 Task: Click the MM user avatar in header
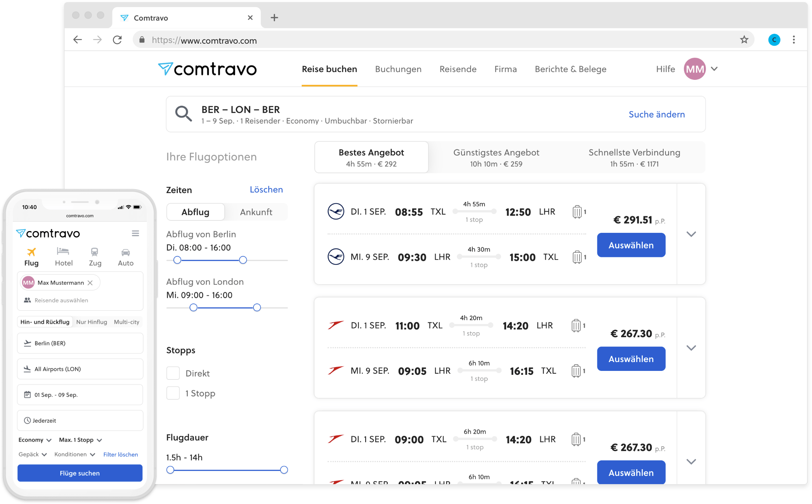point(694,69)
